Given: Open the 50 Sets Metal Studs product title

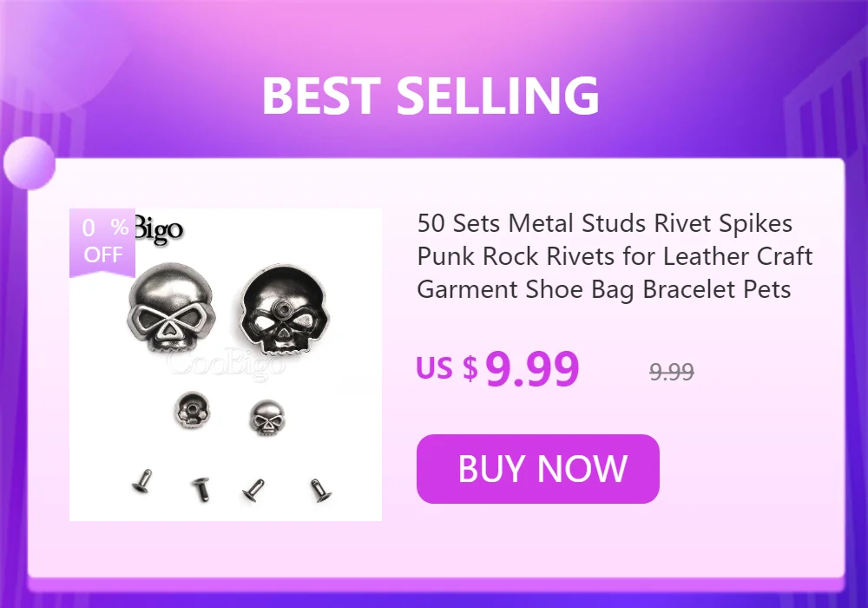Looking at the screenshot, I should tap(615, 256).
